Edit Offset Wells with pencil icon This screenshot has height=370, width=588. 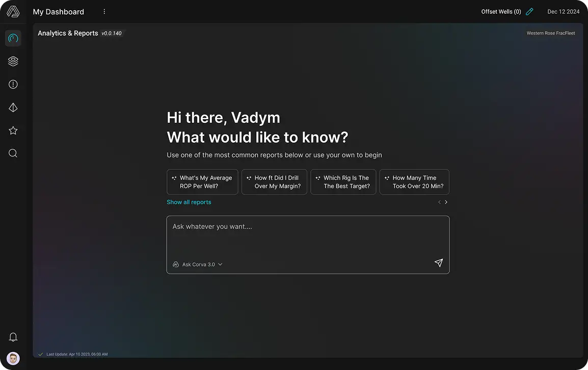click(529, 12)
